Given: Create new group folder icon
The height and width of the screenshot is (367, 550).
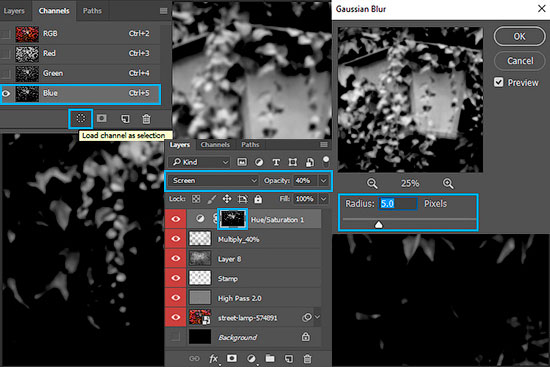Looking at the screenshot, I should tap(270, 358).
